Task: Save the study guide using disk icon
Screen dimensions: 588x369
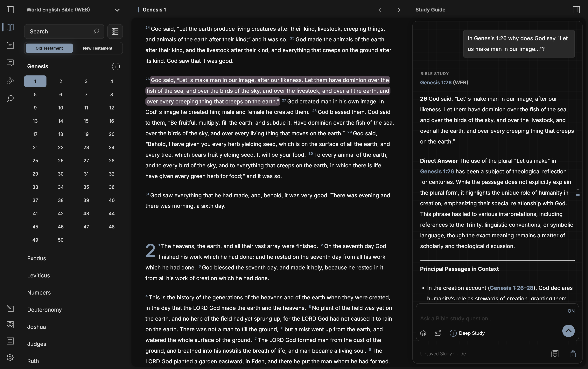Action: pos(555,354)
